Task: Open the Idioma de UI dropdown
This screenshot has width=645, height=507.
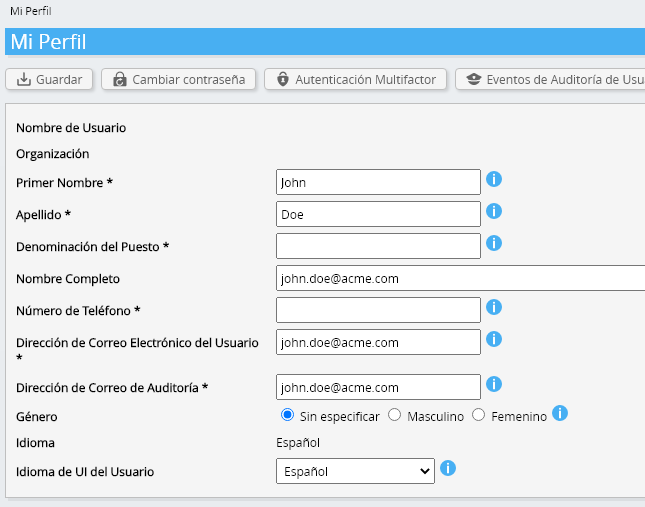Action: [355, 471]
